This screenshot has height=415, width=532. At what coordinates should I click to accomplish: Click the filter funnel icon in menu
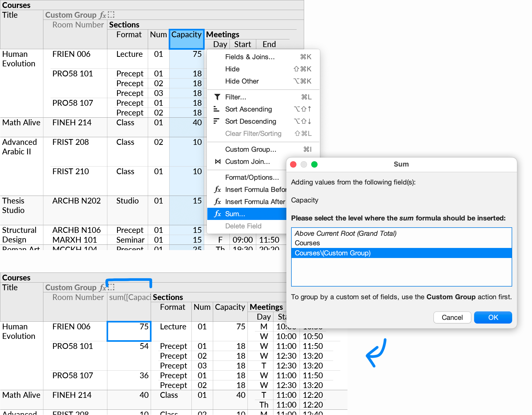(217, 97)
